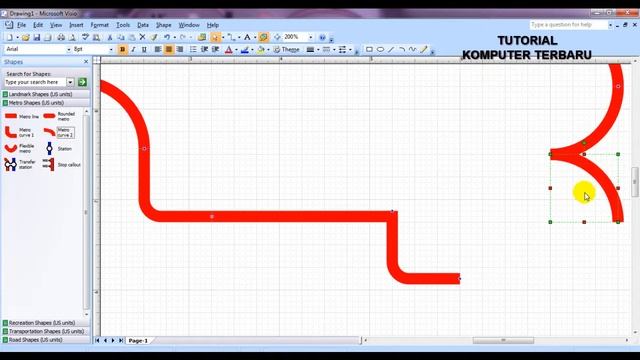Open the New drawing dropdown arrow
640x360 pixels.
click(17, 38)
